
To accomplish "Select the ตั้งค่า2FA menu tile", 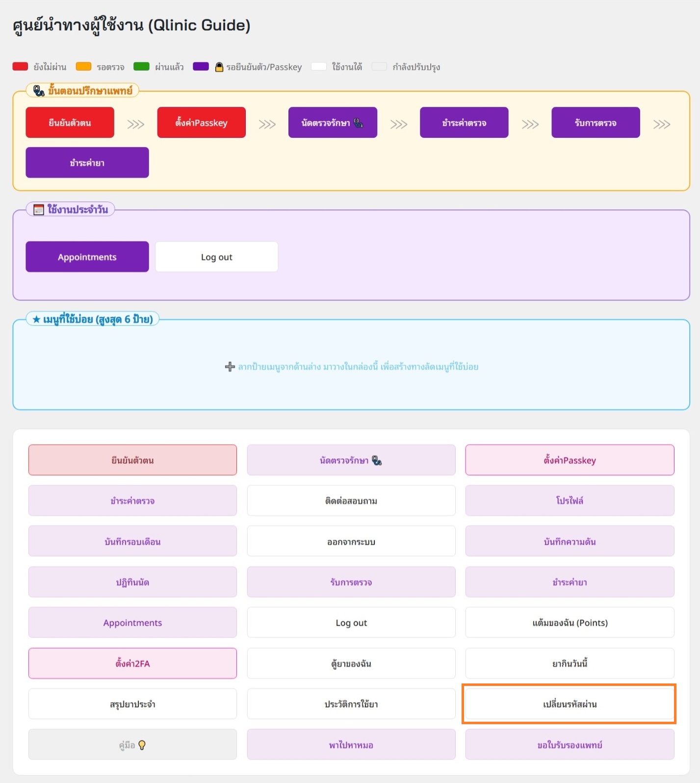I will [x=132, y=663].
